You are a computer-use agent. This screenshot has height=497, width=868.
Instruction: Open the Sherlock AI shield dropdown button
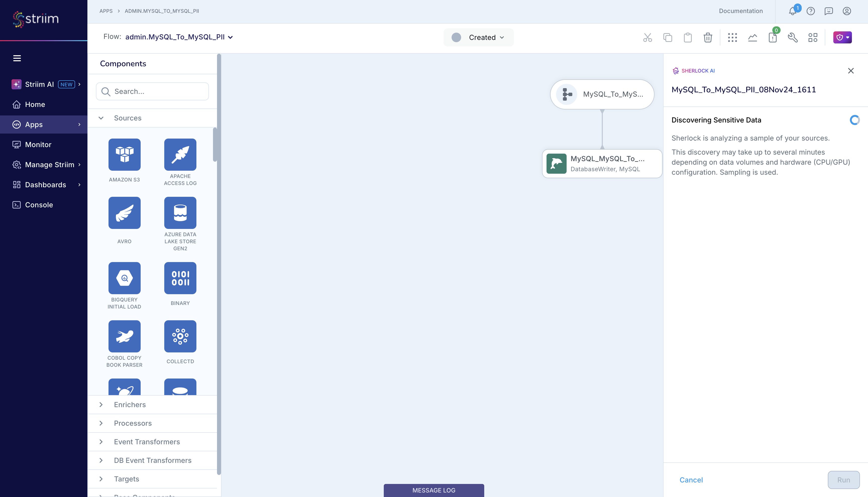(x=842, y=38)
